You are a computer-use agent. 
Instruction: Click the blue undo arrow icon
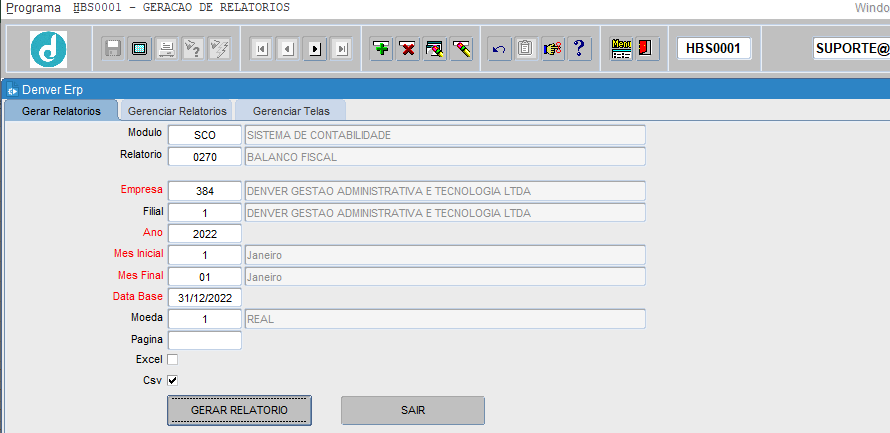coord(499,49)
